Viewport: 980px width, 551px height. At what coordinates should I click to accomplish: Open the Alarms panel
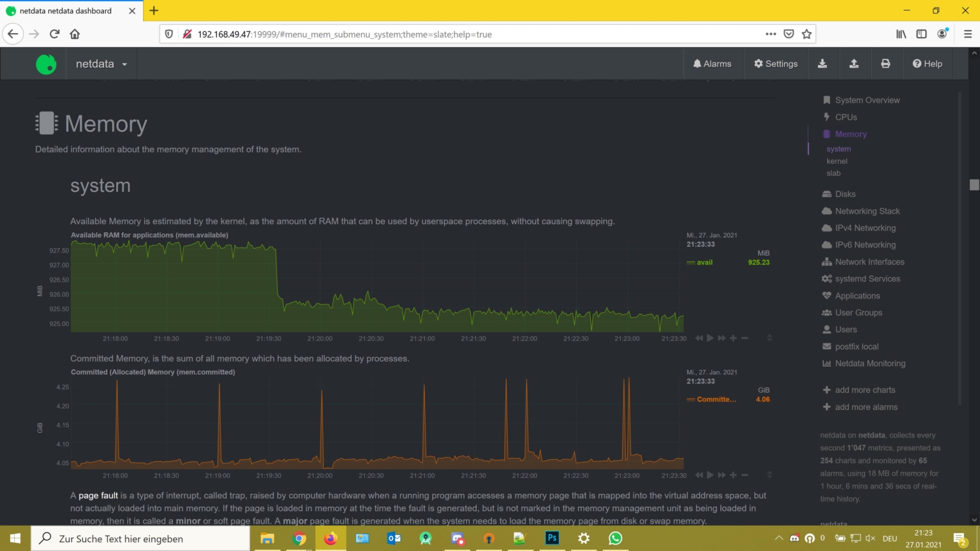tap(712, 64)
